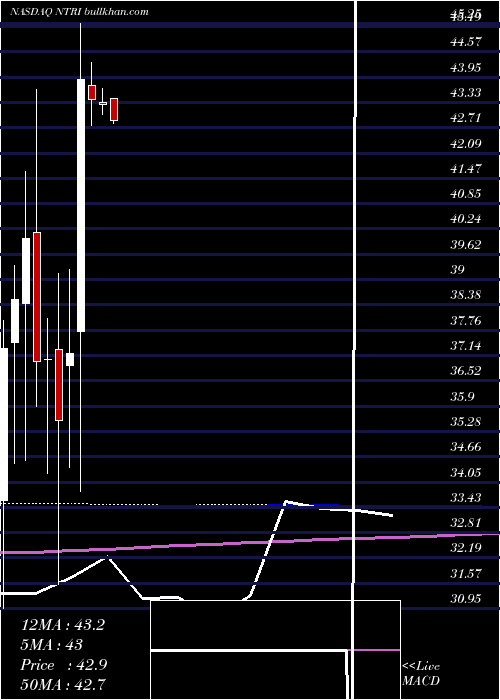Click the 40.24 price axis label
Viewport: 500px width, 700px height.
coord(466,219)
